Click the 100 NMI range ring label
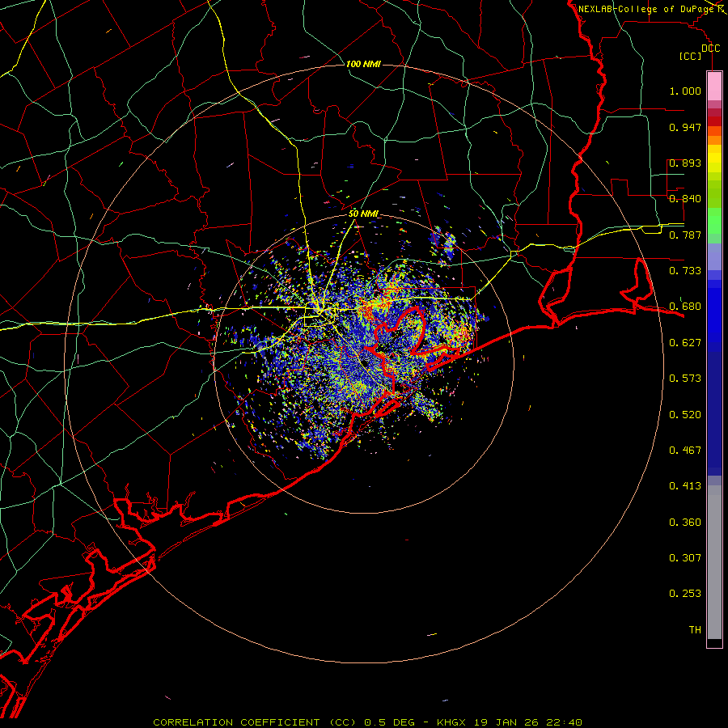The width and height of the screenshot is (728, 728). (x=363, y=64)
